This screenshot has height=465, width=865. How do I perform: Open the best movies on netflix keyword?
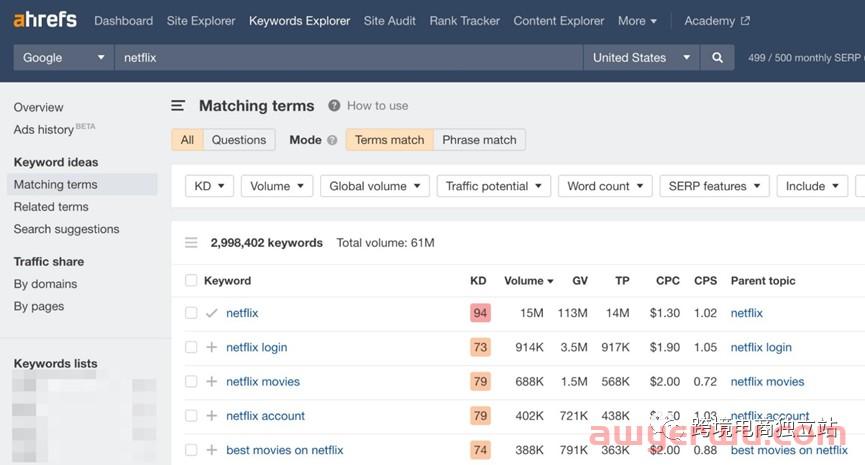coord(285,450)
